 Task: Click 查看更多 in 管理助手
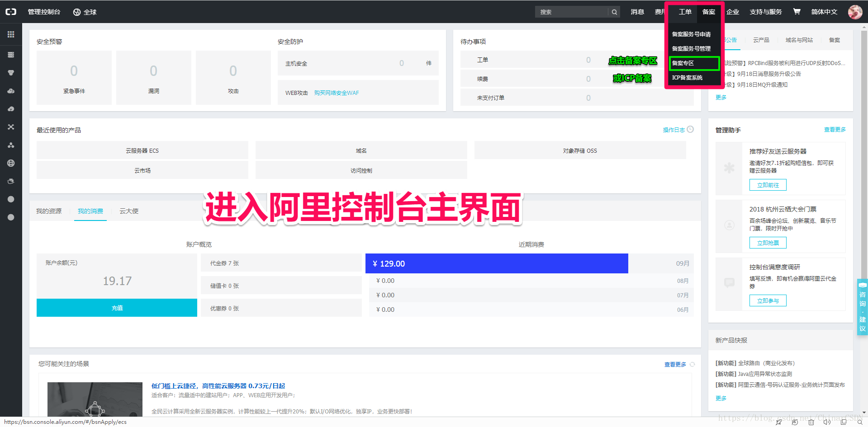click(x=835, y=130)
